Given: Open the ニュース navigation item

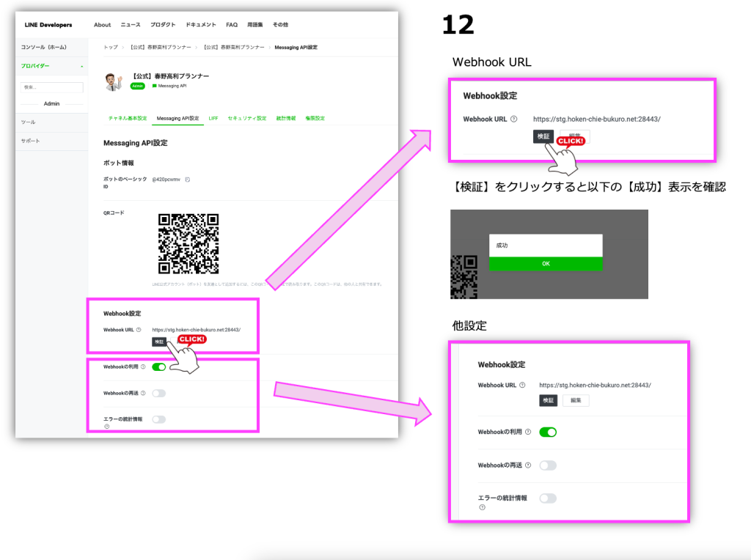Looking at the screenshot, I should (131, 25).
